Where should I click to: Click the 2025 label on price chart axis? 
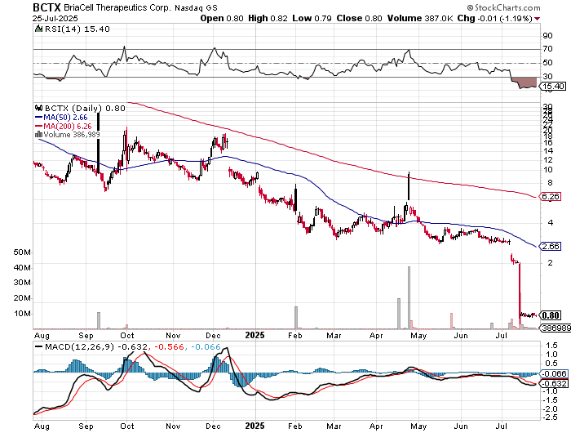255,335
